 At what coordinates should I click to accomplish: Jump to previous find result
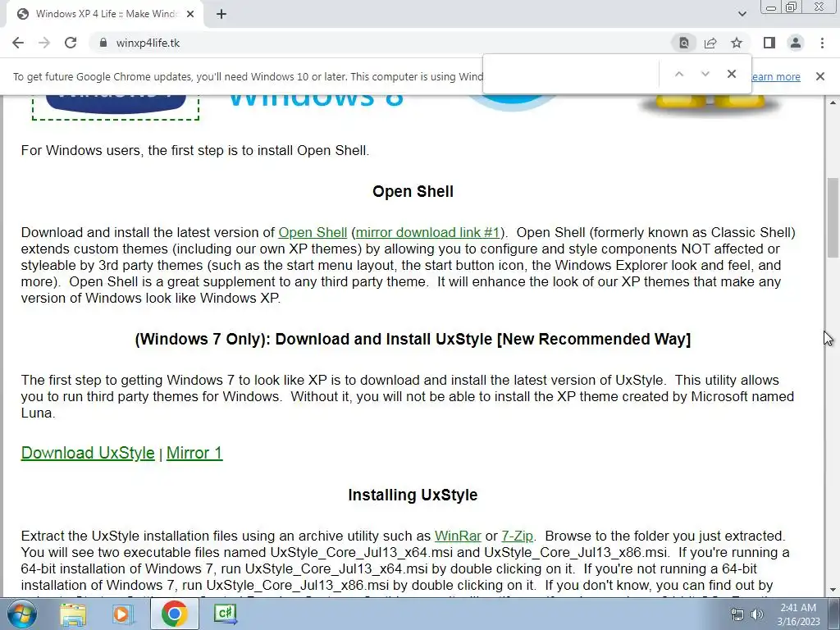[678, 74]
